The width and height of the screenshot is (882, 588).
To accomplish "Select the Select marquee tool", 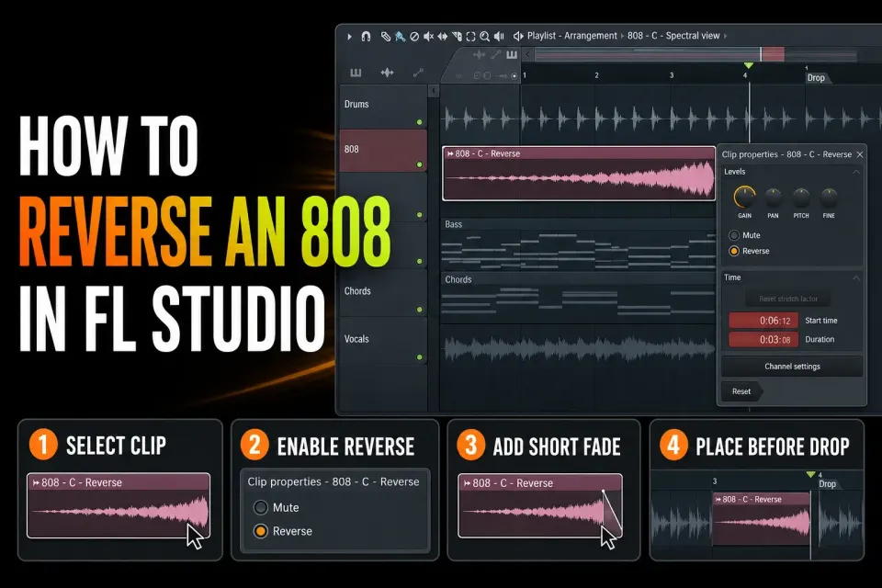I will [470, 36].
